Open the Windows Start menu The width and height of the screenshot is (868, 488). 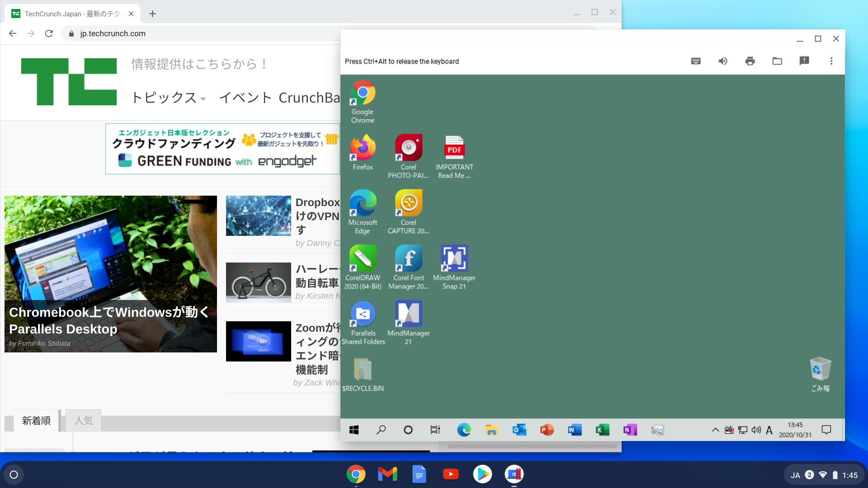354,430
